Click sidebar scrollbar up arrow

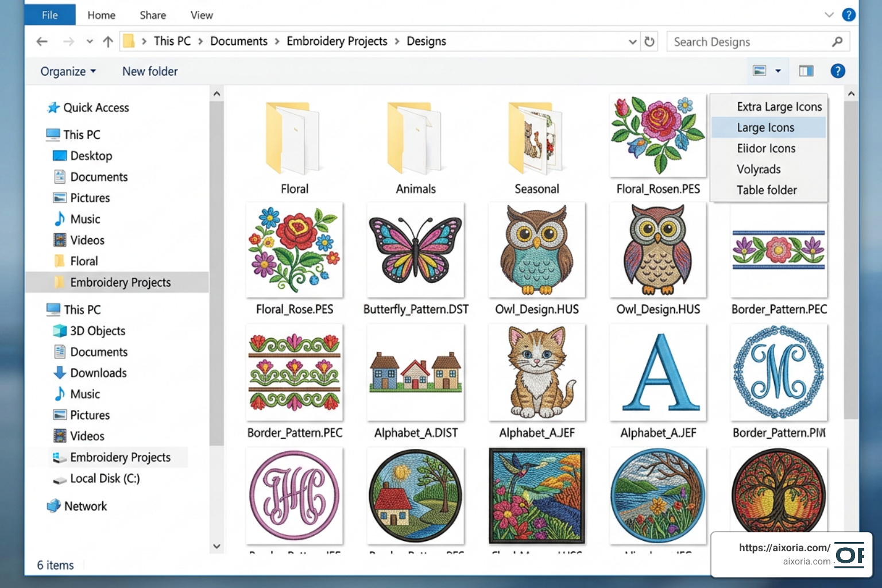216,93
